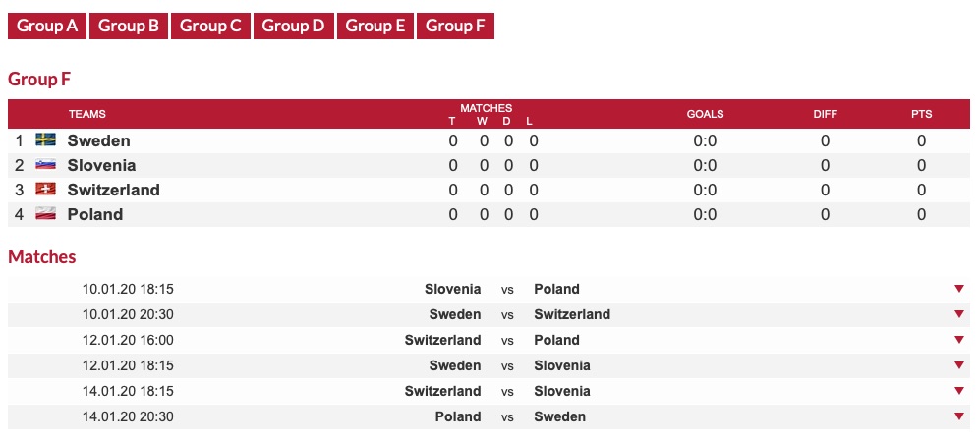Switch to the Group B tab
Viewport: 980px width, 444px height.
129,26
